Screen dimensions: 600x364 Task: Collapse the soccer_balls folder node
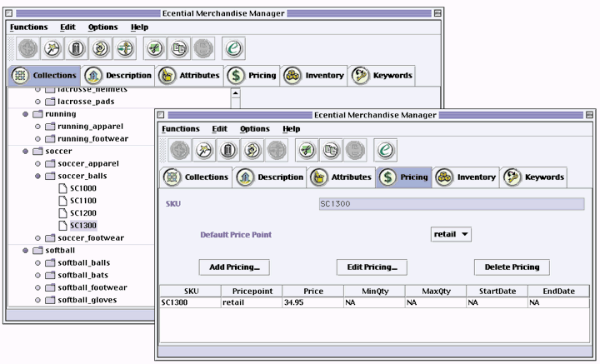(37, 176)
